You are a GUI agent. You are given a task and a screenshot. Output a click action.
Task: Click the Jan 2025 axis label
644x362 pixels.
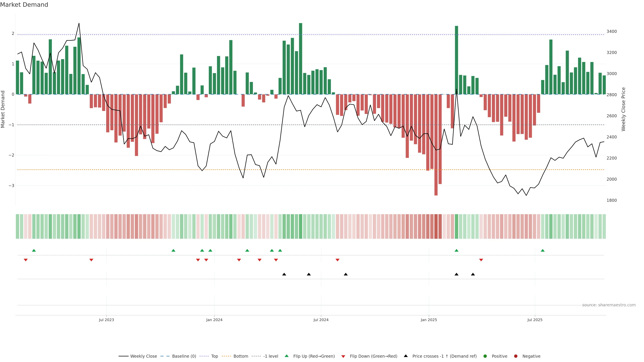tap(429, 320)
